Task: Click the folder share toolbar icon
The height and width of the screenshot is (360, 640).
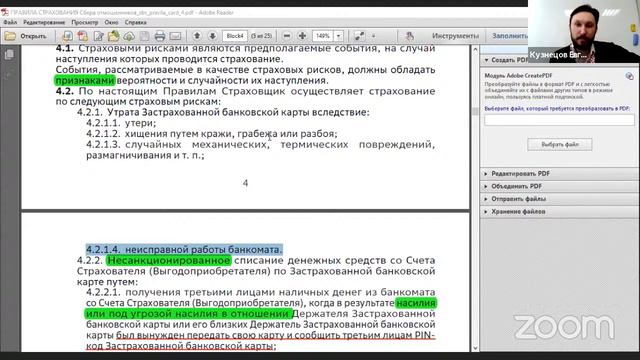Action: (113, 36)
